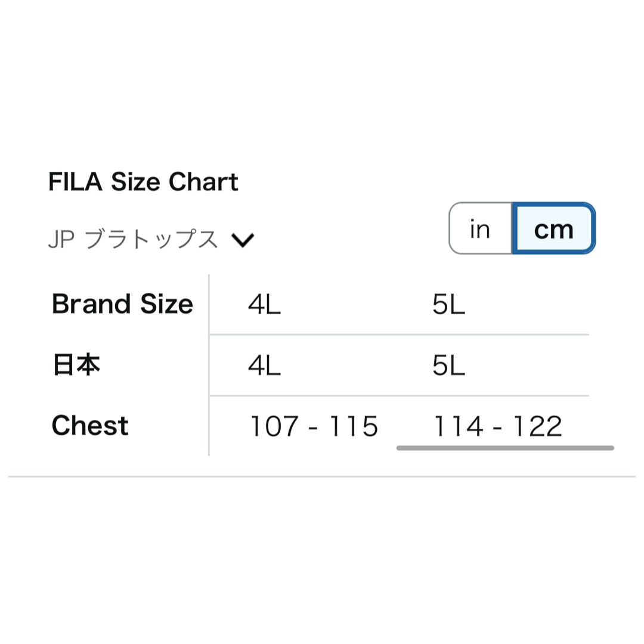Screen dimensions: 644x644
Task: Click the 日本 5L size cell
Action: click(448, 366)
